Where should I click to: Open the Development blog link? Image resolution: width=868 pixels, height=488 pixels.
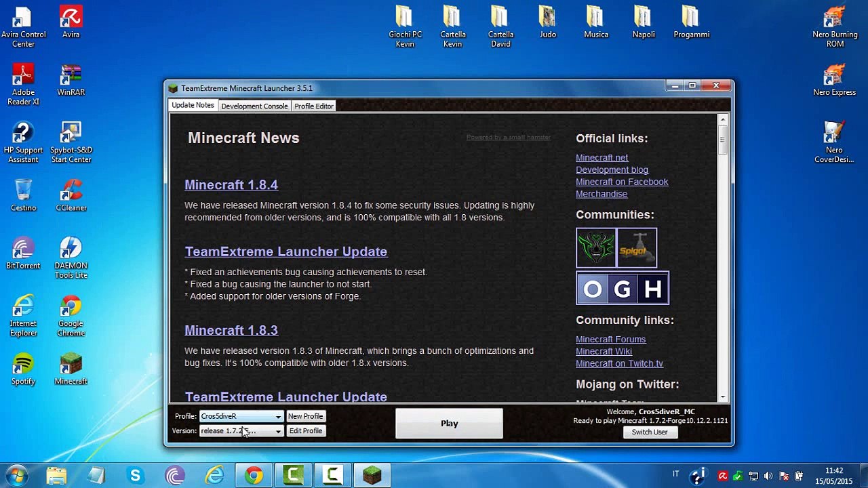click(x=612, y=170)
